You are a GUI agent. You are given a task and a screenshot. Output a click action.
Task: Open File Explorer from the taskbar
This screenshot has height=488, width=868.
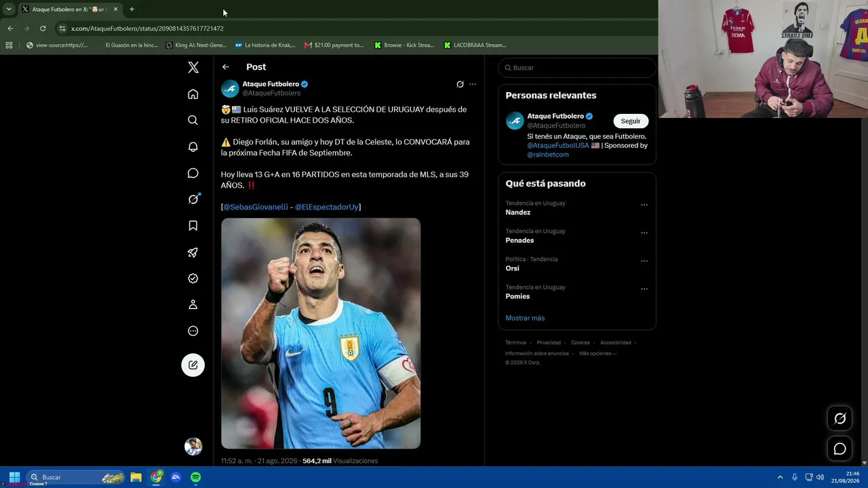pyautogui.click(x=136, y=477)
